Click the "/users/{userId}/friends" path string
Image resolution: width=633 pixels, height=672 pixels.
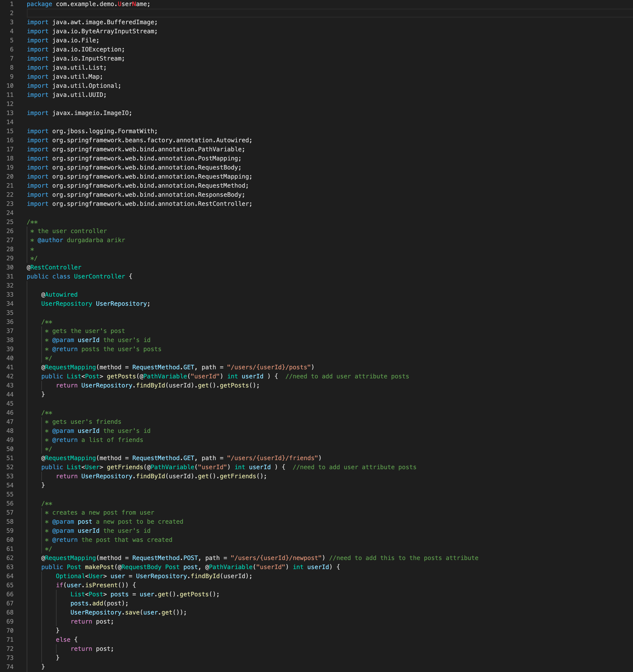click(x=272, y=458)
